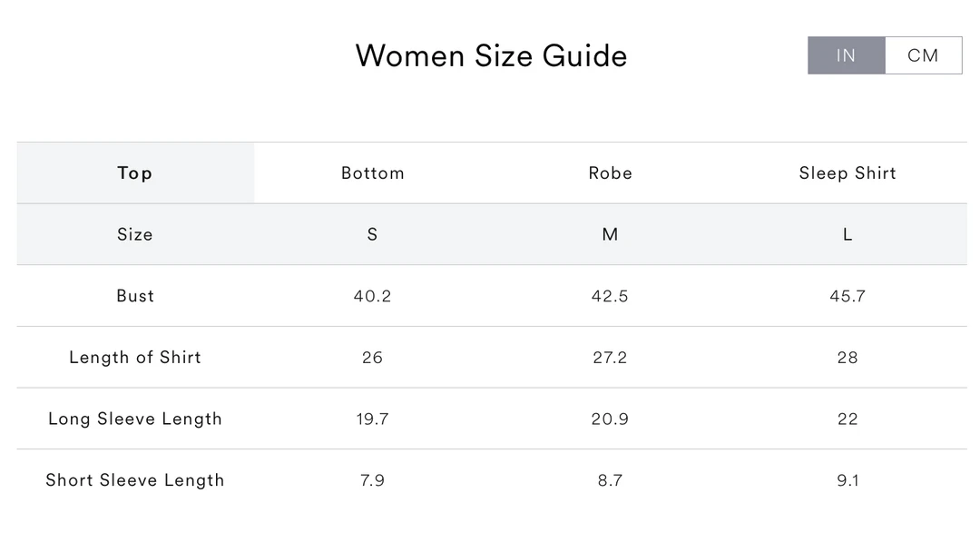Switch units to CM

923,55
